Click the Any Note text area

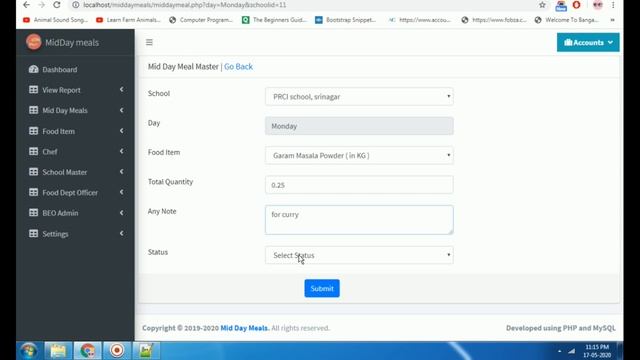coord(359,220)
